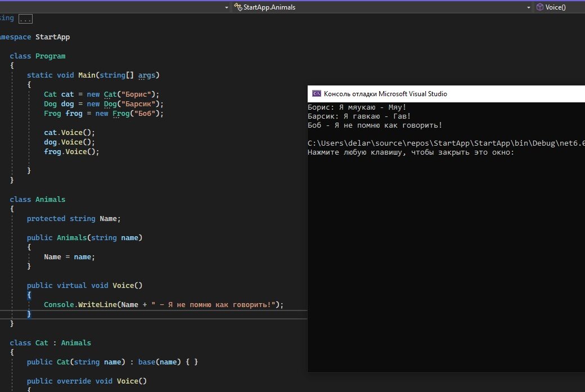Click the console icon in debug console title bar
The height and width of the screenshot is (392, 585).
pyautogui.click(x=316, y=93)
